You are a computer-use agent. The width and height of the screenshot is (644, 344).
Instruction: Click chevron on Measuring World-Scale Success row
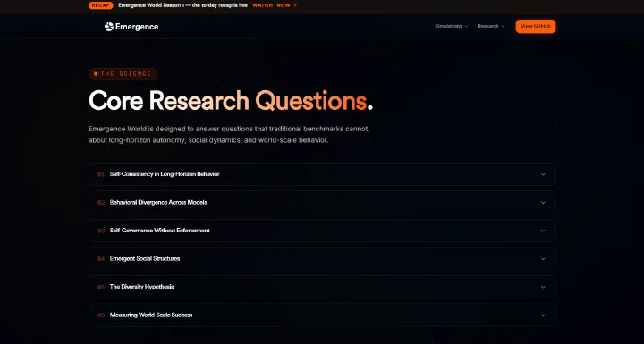(543, 315)
